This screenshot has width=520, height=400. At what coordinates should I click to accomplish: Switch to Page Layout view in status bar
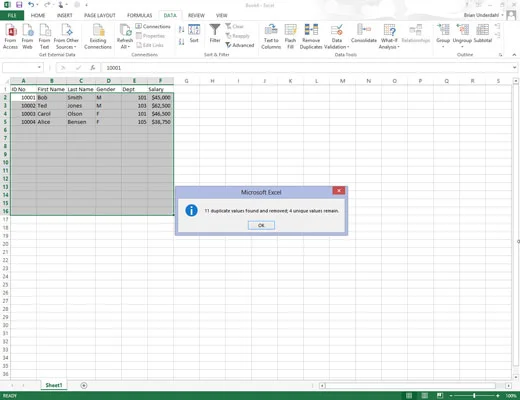pyautogui.click(x=425, y=396)
